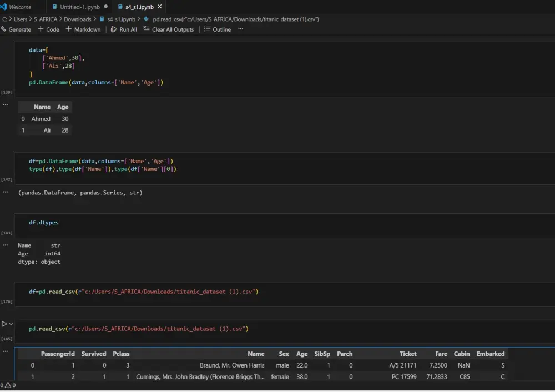This screenshot has width=555, height=392.
Task: Open the toolbar overflow ellipsis menu
Action: [240, 29]
